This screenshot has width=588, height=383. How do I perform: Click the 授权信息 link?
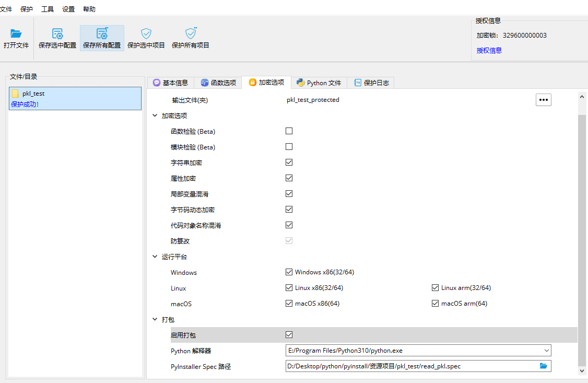[489, 51]
